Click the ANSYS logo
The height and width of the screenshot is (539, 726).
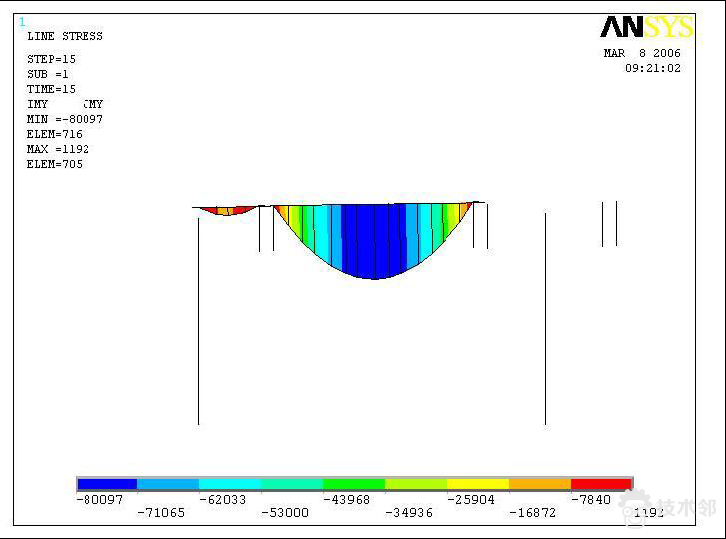click(646, 27)
